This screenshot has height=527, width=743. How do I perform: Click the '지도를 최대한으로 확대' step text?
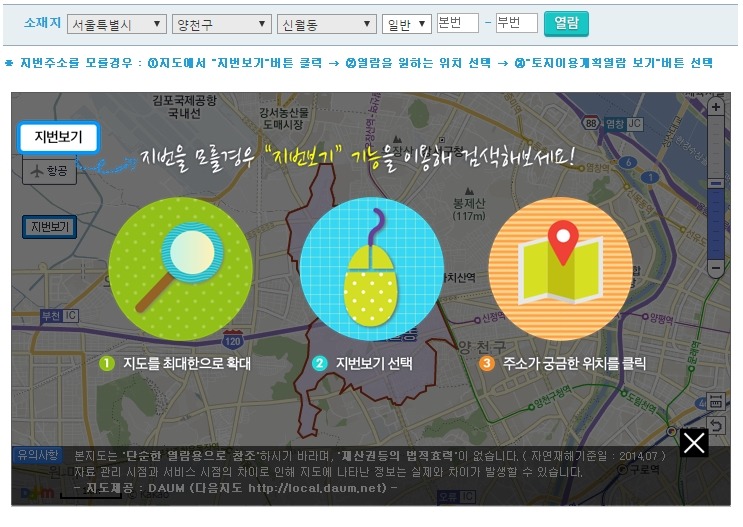[x=187, y=363]
